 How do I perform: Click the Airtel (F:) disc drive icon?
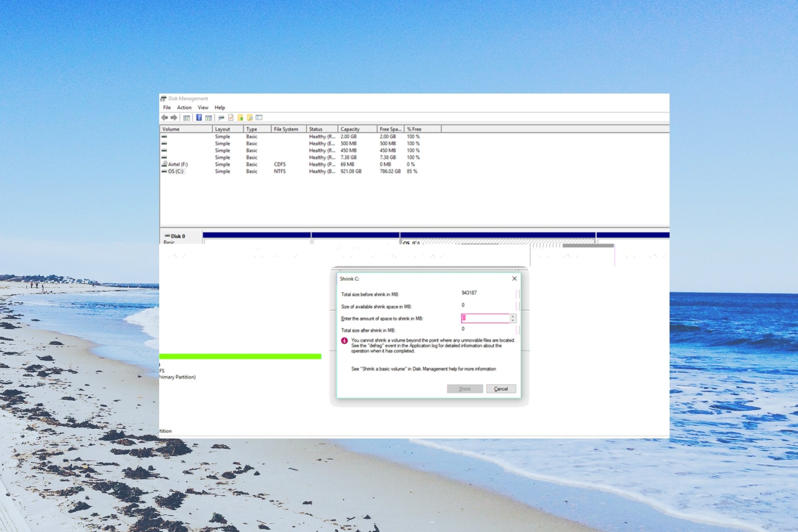[164, 164]
